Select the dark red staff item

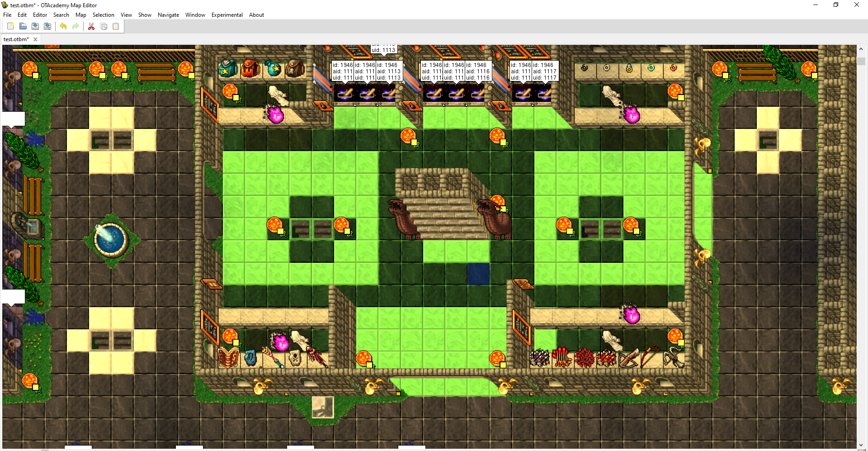(316, 356)
